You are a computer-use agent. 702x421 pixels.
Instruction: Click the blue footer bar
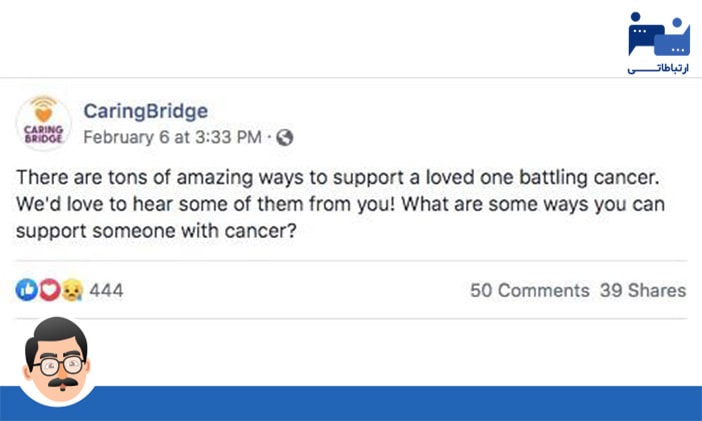400,403
